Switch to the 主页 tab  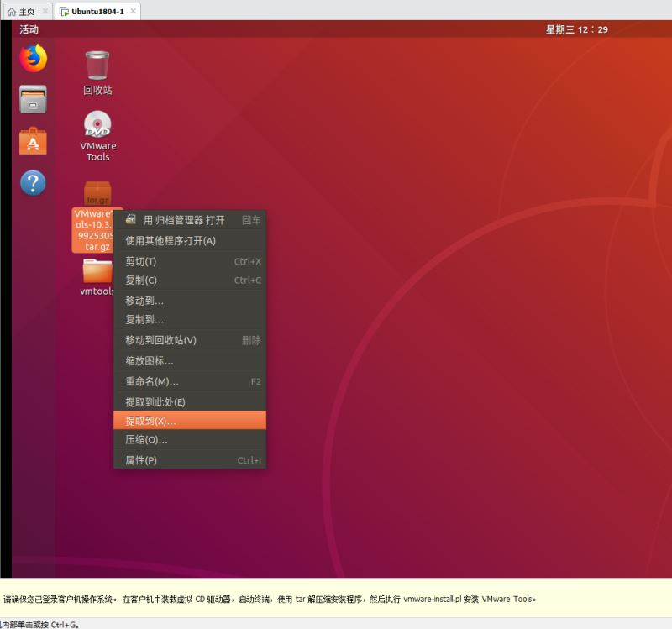(27, 12)
